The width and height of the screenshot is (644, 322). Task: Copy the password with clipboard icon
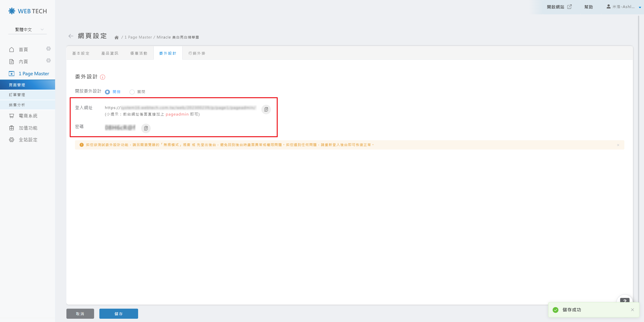146,128
